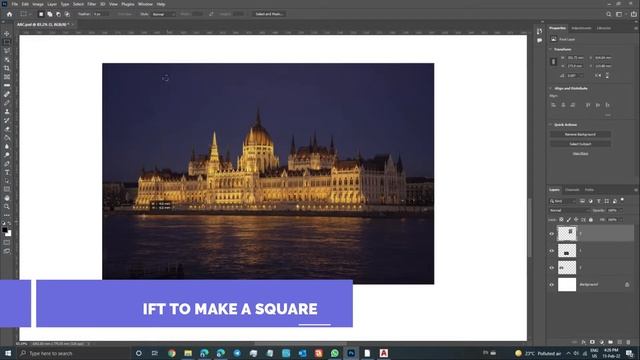Create a new group folder icon

point(610,342)
